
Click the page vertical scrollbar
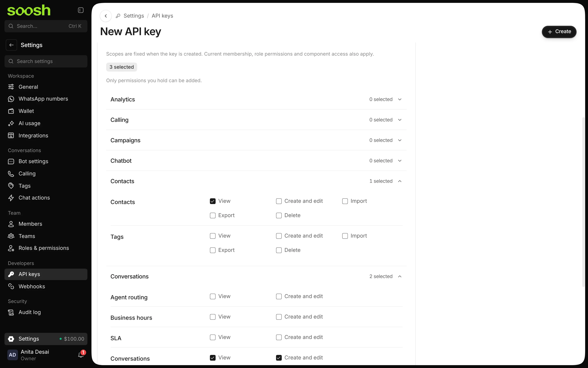583,202
